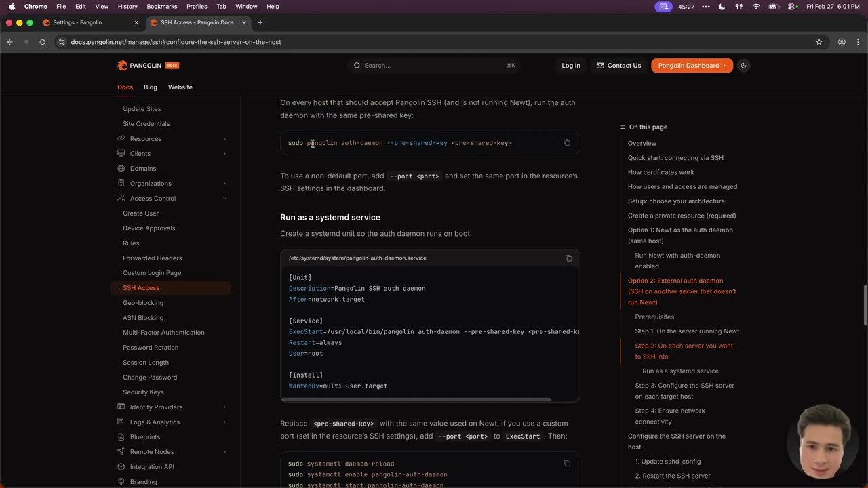Expand the Logs & Analytics section

(171, 422)
